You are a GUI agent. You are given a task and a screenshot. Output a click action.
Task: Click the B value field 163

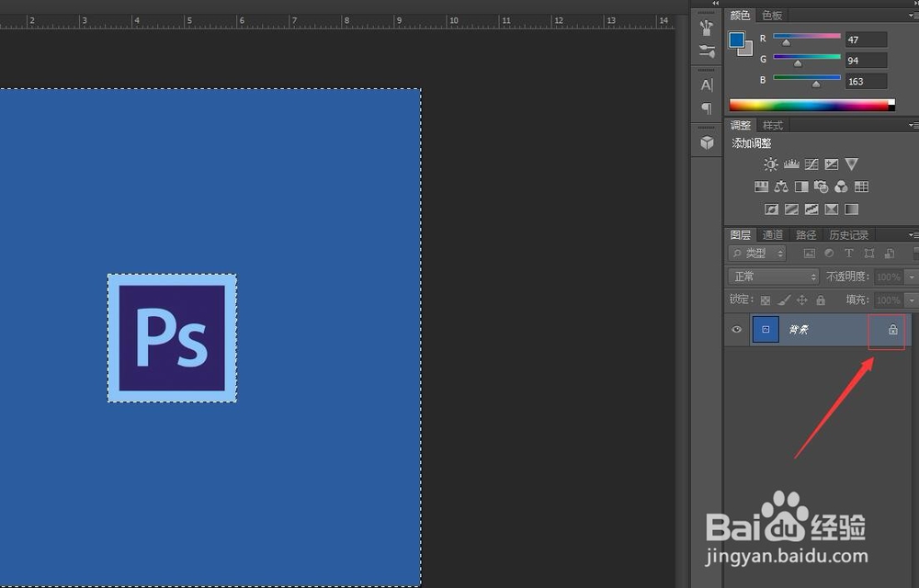(x=867, y=82)
